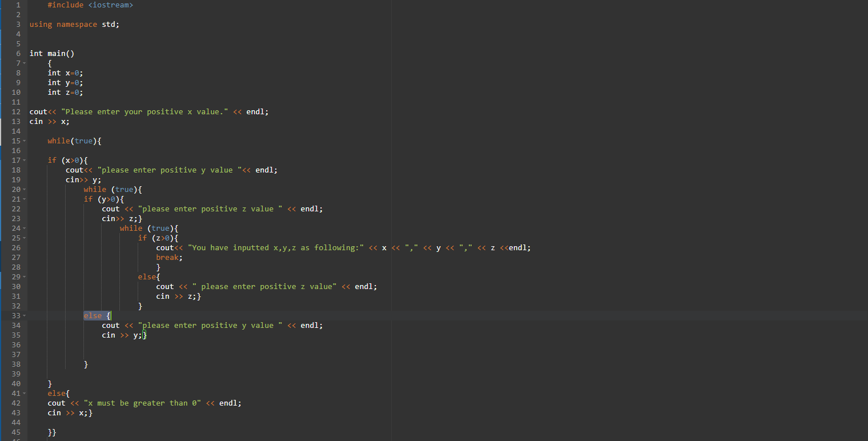Screen dimensions: 868x441
Task: Collapse the main function block at line 7
Action: tap(25, 63)
